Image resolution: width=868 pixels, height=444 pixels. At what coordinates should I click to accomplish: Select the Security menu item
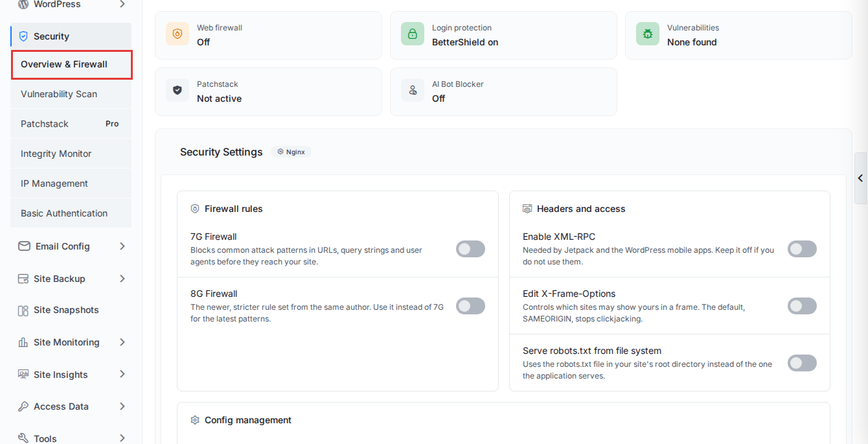pos(71,36)
